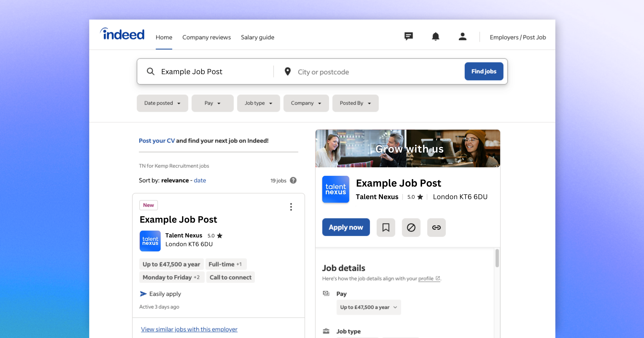Open the Salary guide tab
Screen dimensions: 644x338
point(257,37)
